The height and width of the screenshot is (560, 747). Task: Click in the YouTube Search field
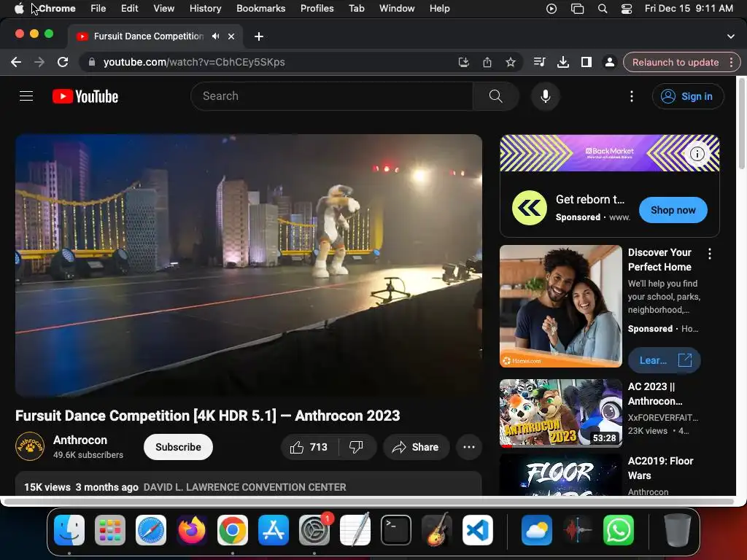(332, 96)
